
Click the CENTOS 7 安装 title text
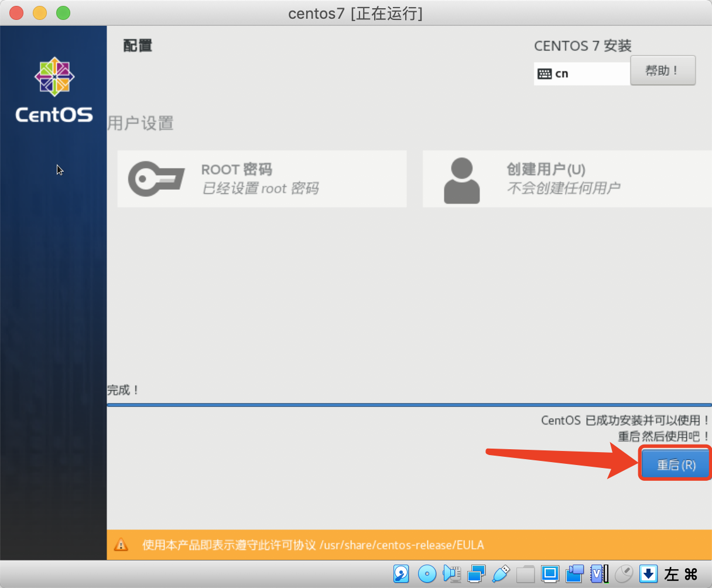click(583, 46)
